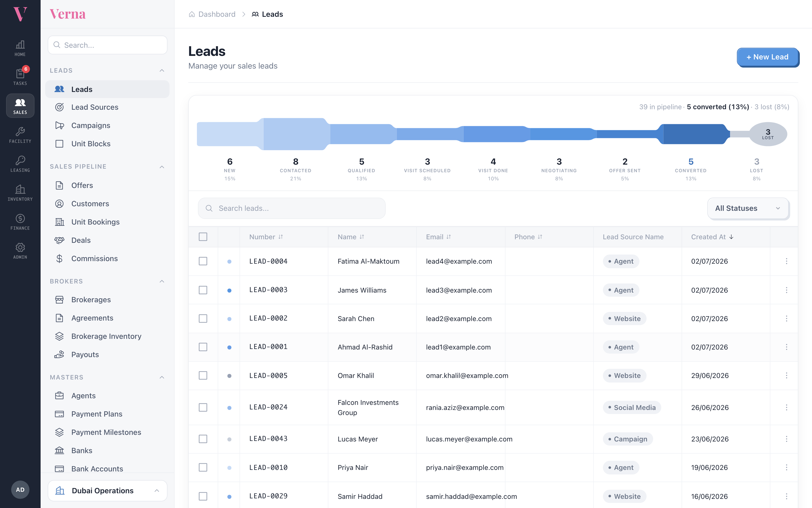This screenshot has width=812, height=508.
Task: Open the Payment Plans sidebar item
Action: [107, 414]
